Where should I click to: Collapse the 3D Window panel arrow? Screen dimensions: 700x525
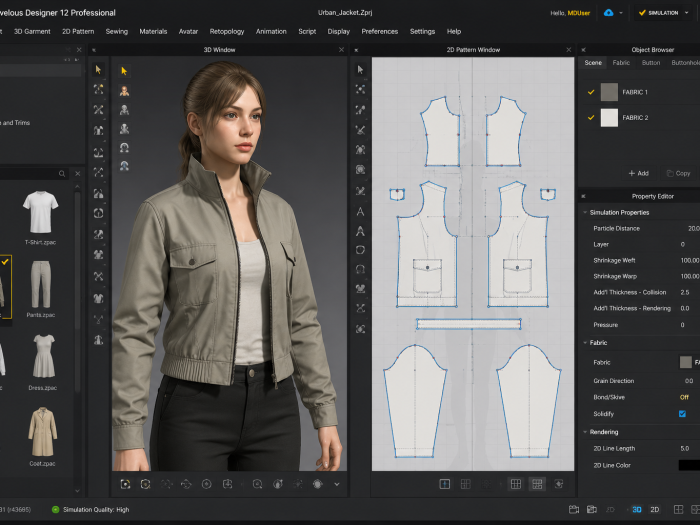[x=94, y=50]
